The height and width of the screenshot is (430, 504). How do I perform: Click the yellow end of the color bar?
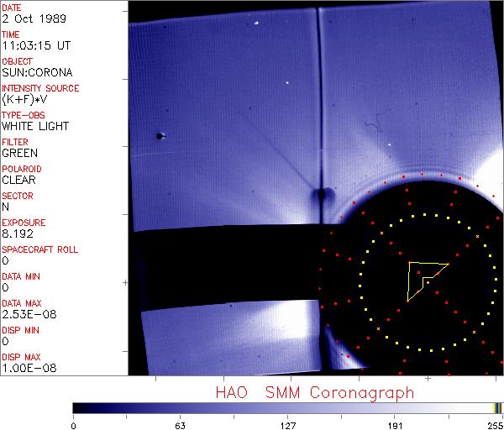[x=497, y=407]
